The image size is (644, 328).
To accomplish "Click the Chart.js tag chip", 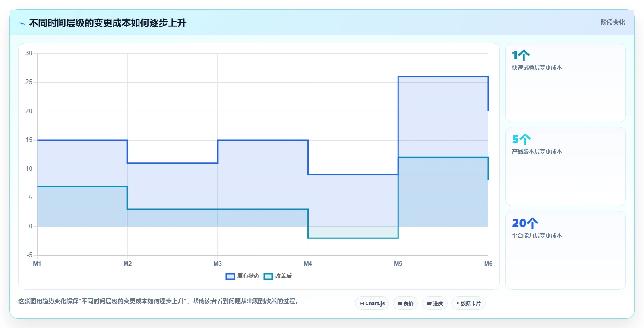I will pyautogui.click(x=372, y=303).
